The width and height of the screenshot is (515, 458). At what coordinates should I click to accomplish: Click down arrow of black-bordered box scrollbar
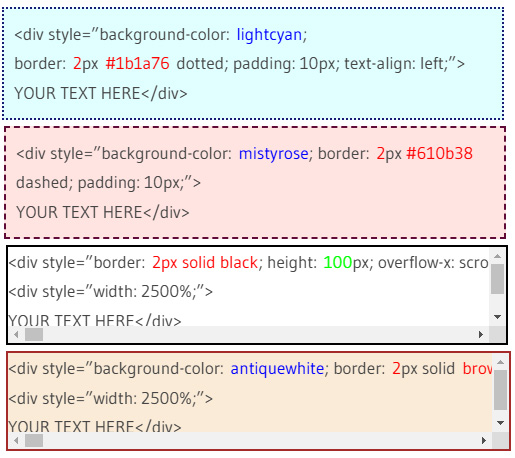pyautogui.click(x=497, y=317)
